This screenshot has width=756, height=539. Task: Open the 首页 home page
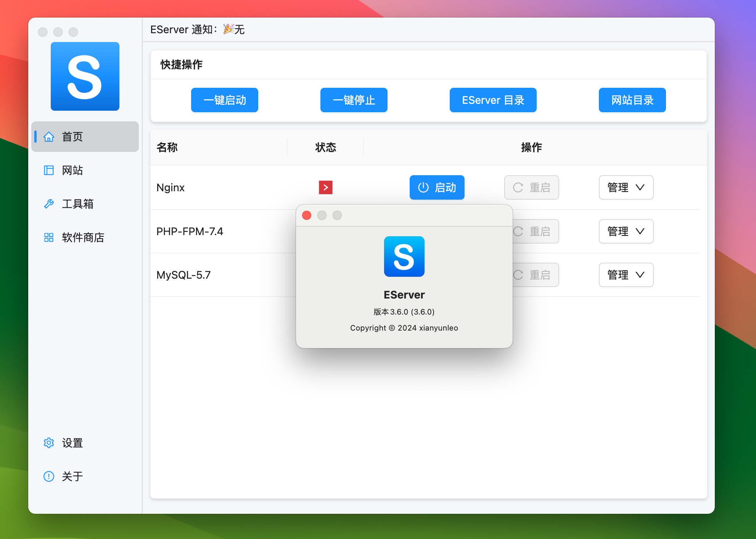click(x=85, y=137)
